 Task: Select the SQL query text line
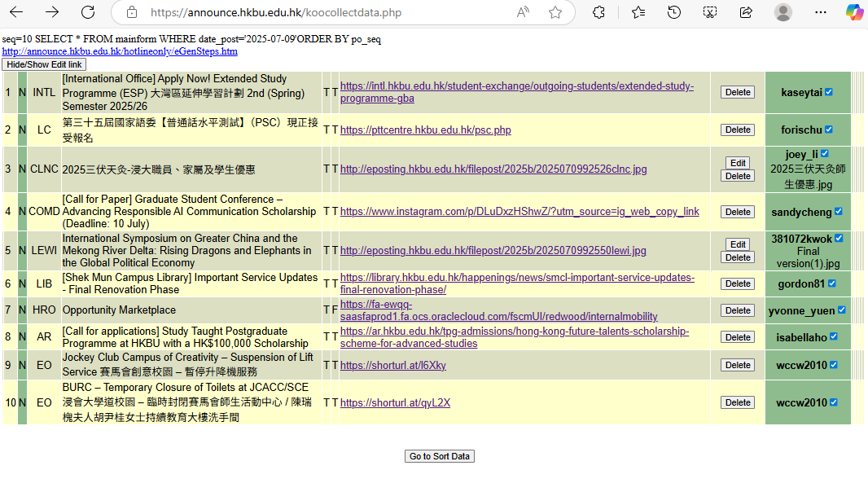coord(191,39)
